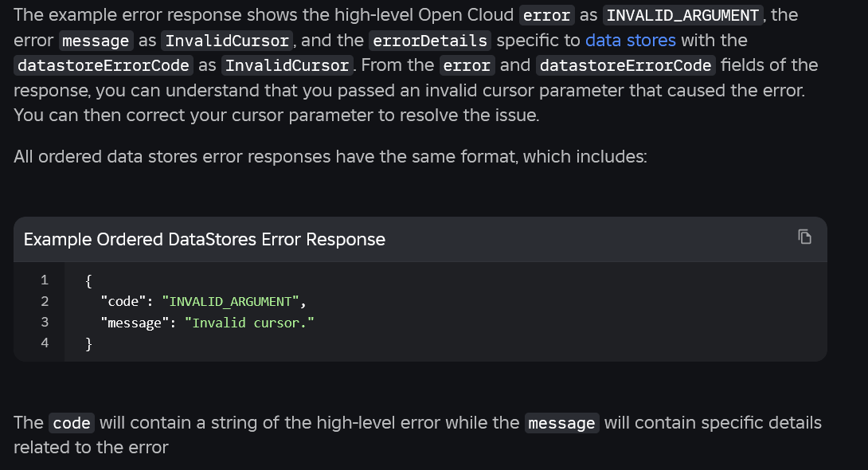The height and width of the screenshot is (470, 868).
Task: Click the "code" key in JSON snippet
Action: 119,301
